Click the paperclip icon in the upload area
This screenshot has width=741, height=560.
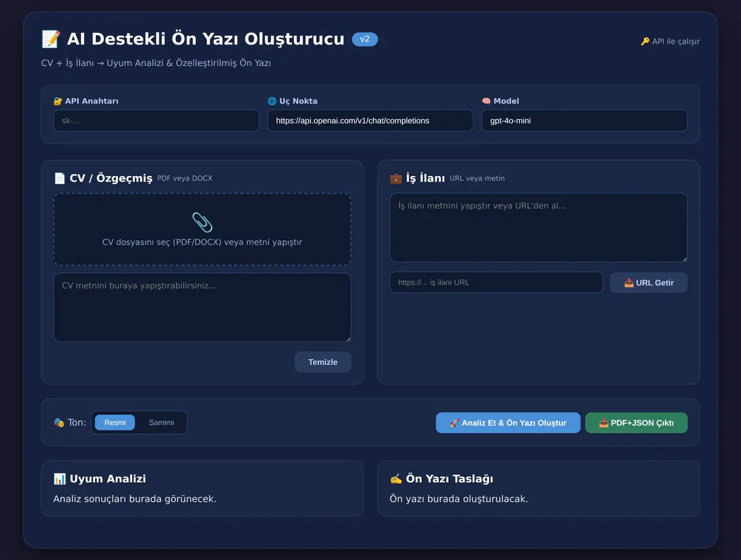[202, 222]
